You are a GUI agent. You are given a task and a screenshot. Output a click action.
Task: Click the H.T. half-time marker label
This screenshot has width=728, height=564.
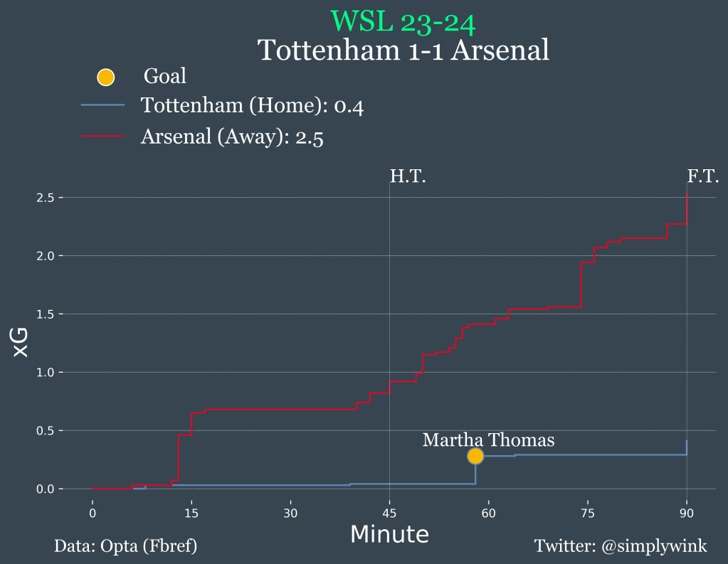(408, 176)
